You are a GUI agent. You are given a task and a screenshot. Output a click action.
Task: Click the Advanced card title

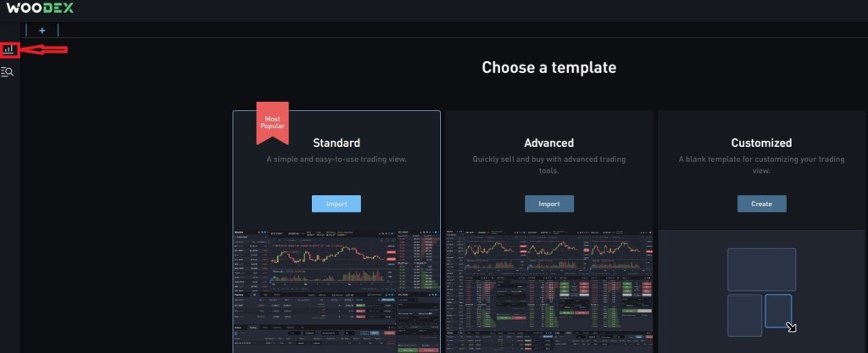pos(549,143)
